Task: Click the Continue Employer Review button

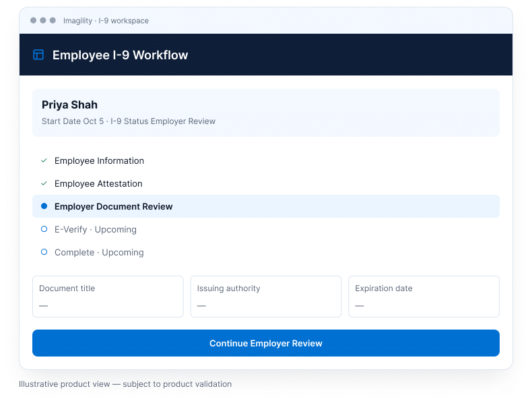Action: pos(265,343)
